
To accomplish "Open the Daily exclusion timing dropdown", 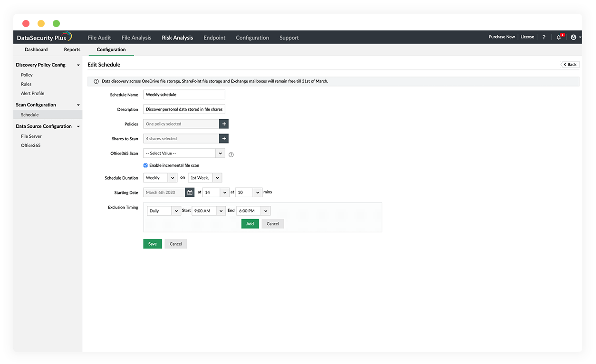I will coord(164,211).
